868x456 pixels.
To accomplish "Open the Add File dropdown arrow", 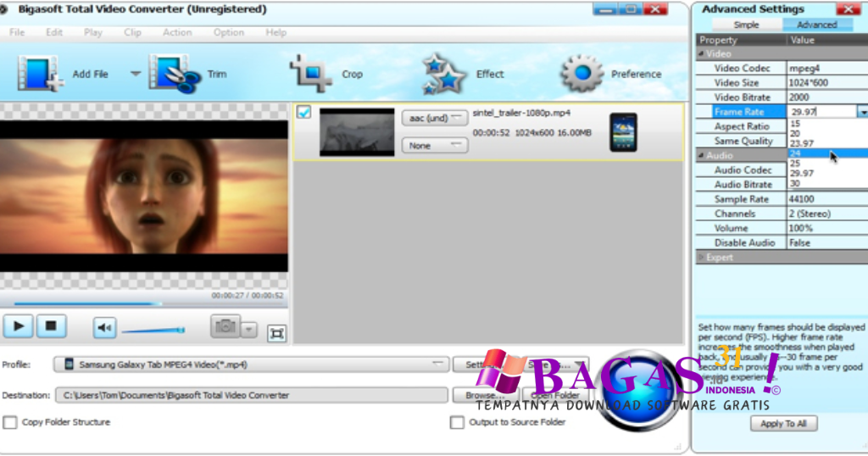I will click(x=136, y=73).
